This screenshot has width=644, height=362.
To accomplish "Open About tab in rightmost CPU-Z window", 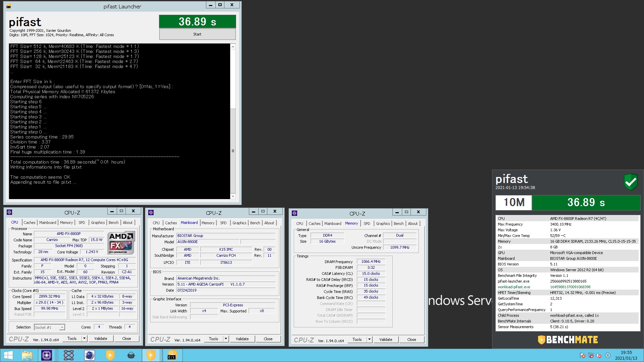I will tap(413, 224).
